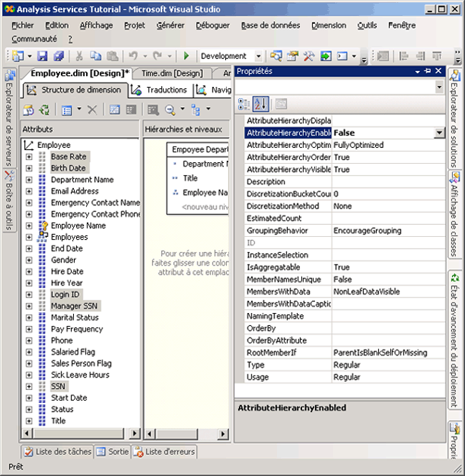Image resolution: width=465 pixels, height=476 pixels.
Task: Show properties by category icon
Action: click(x=244, y=104)
